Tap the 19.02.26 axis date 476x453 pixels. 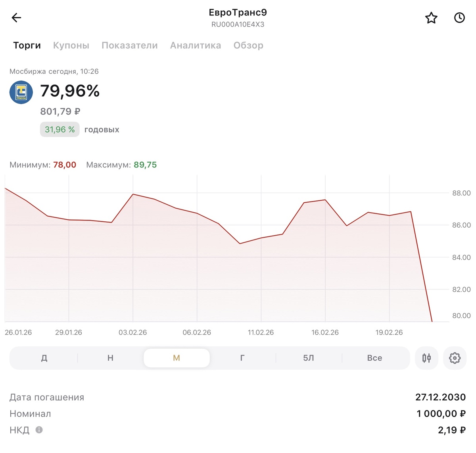(389, 332)
